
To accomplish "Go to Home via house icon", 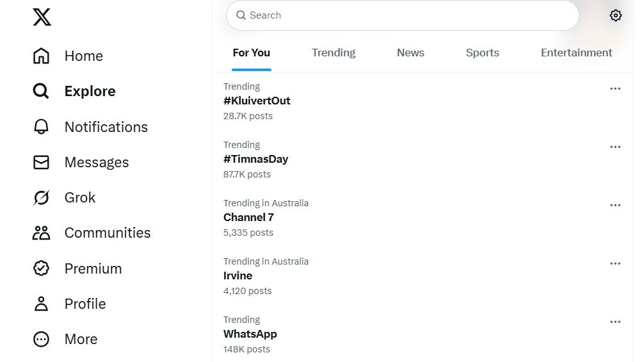I will [x=41, y=56].
